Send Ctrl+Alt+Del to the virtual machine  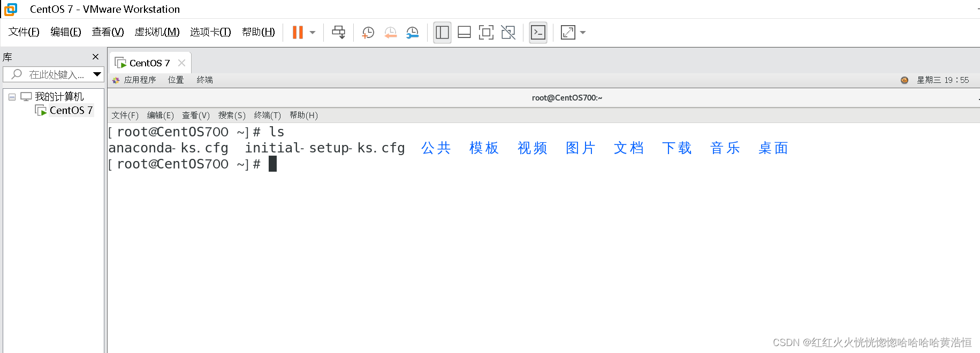(x=338, y=33)
